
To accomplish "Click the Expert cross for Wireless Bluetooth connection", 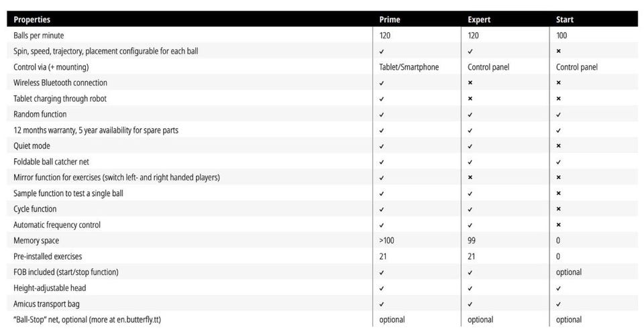I will point(470,82).
